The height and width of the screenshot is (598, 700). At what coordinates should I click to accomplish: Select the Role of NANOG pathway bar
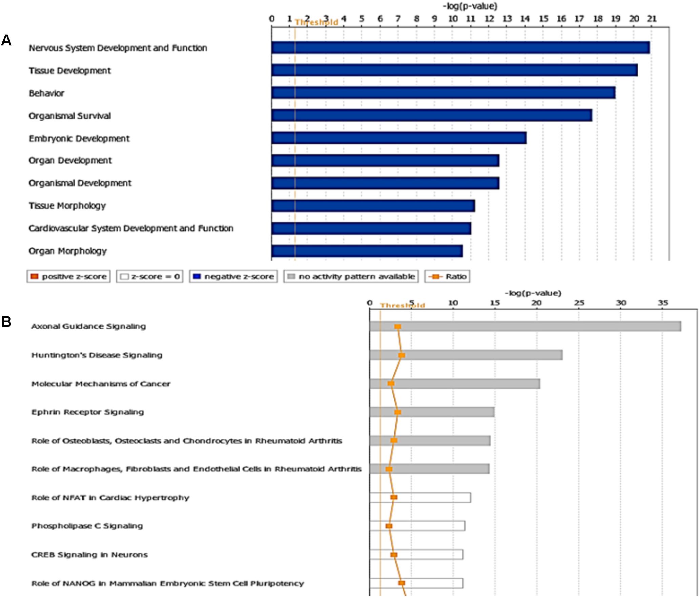click(416, 583)
